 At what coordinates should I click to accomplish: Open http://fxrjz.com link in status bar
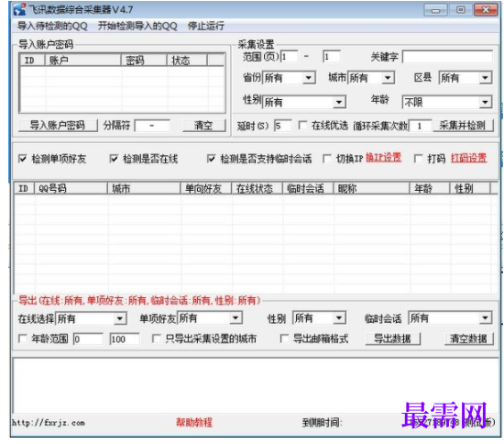click(49, 423)
